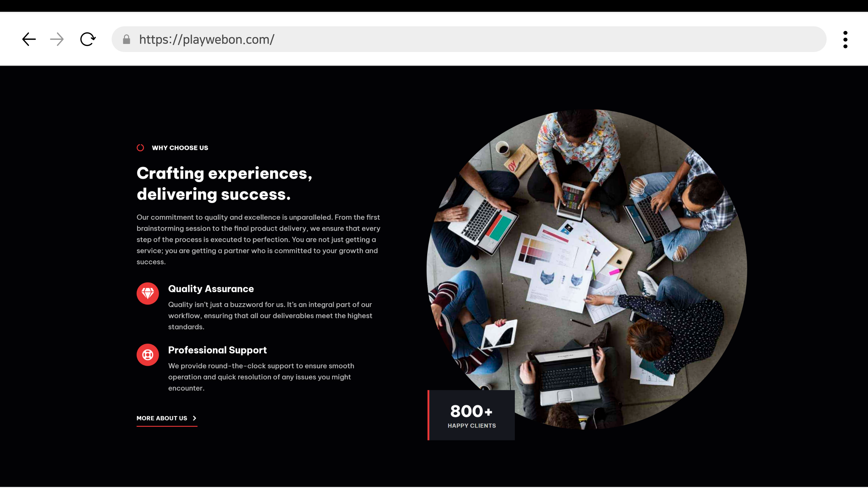Open the More About Us link
This screenshot has height=488, width=868.
162,418
